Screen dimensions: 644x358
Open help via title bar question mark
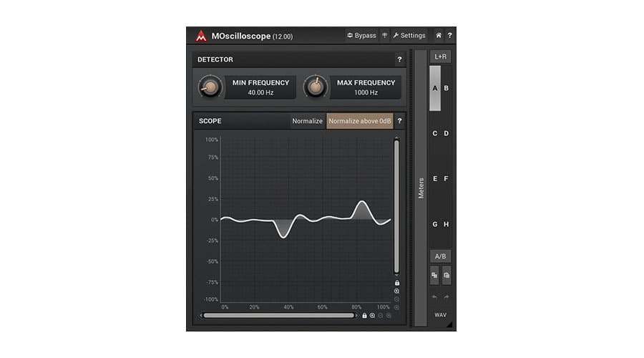click(450, 35)
